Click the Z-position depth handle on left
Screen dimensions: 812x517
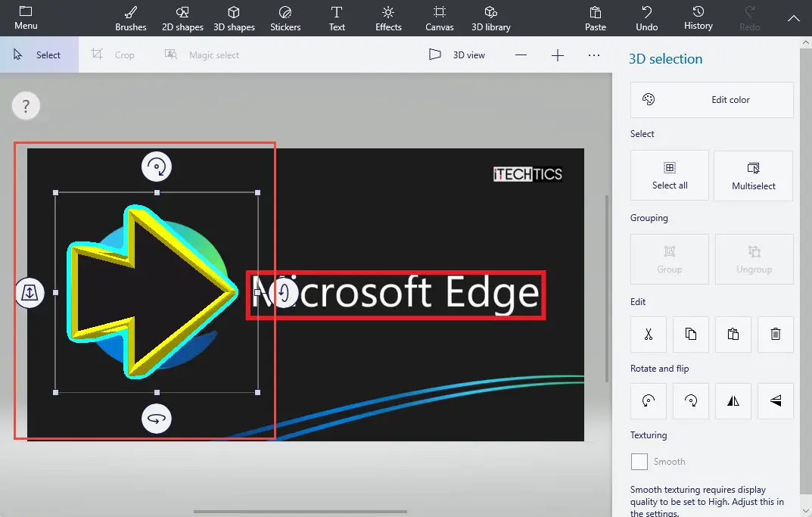pos(30,293)
